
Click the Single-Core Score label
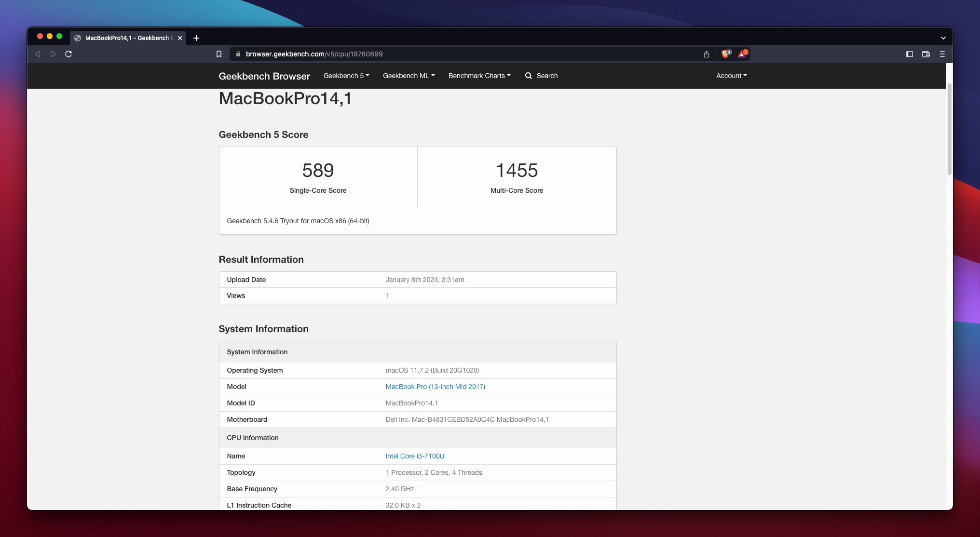click(x=318, y=190)
